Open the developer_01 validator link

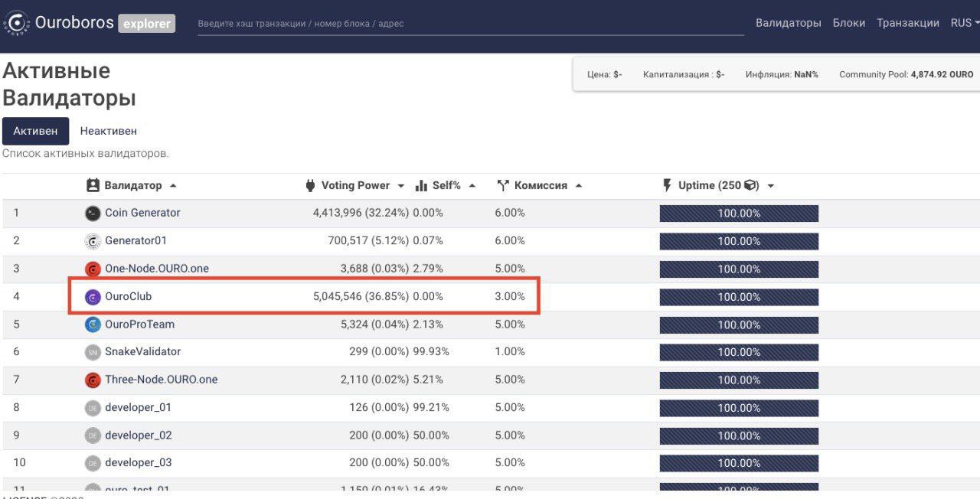139,407
